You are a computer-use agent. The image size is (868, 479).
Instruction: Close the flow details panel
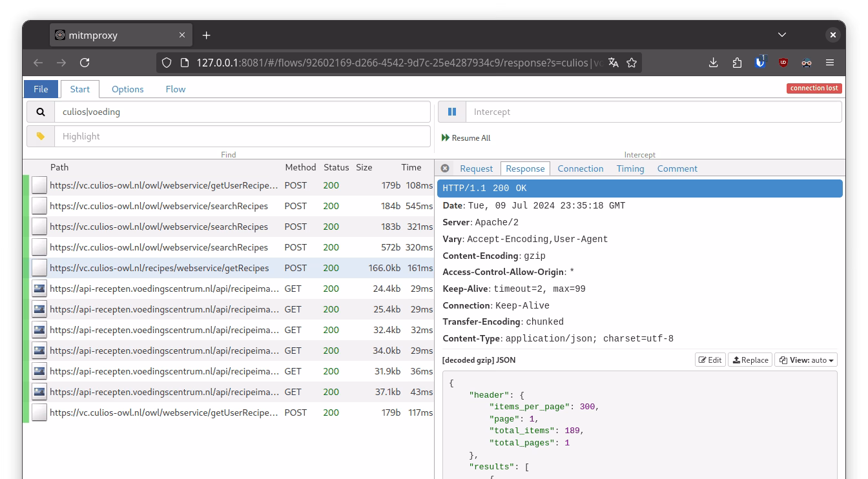coord(445,168)
